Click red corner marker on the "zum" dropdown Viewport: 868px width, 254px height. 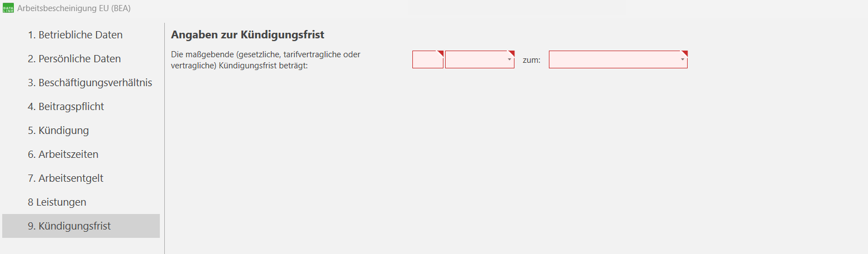[x=685, y=53]
